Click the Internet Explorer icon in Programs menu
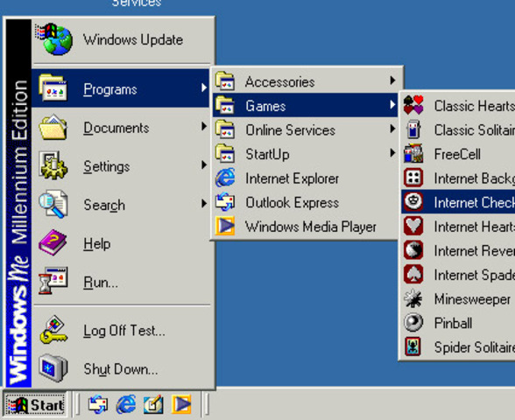This screenshot has height=420, width=515. point(225,178)
